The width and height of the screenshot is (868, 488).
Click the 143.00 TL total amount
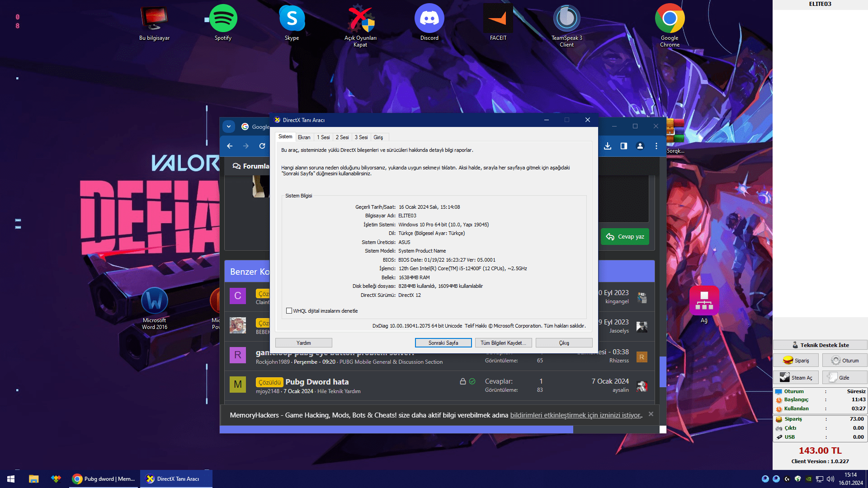[820, 450]
